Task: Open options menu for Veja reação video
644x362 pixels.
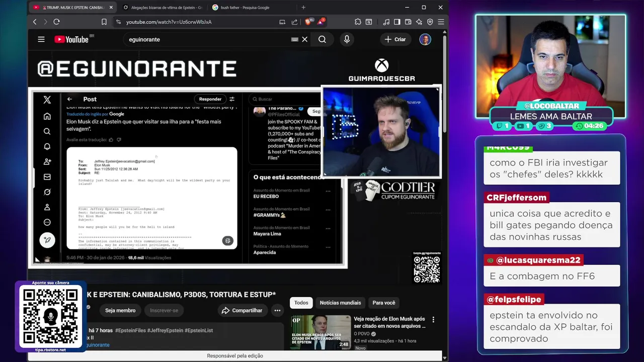Action: [x=433, y=320]
